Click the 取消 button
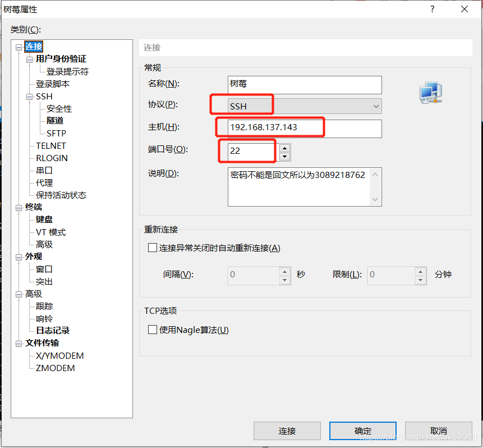Image resolution: width=483 pixels, height=448 pixels. click(438, 431)
